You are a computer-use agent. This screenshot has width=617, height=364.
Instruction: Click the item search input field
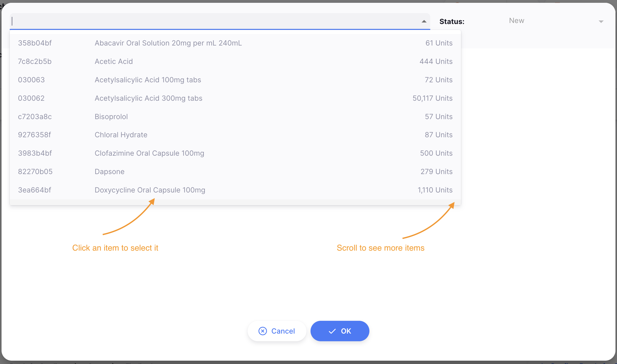coord(215,21)
